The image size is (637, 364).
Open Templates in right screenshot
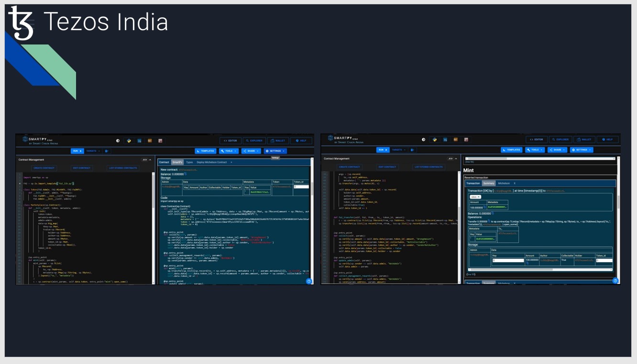[512, 150]
